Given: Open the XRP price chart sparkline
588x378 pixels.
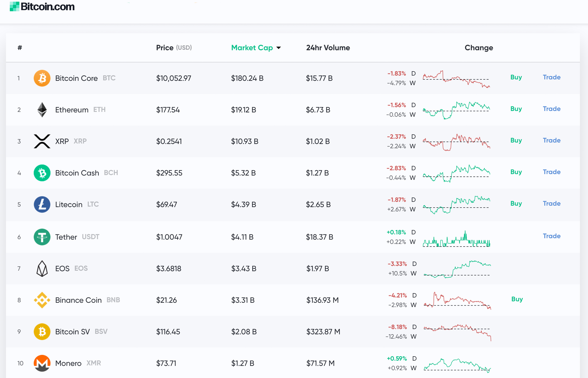Looking at the screenshot, I should 457,142.
